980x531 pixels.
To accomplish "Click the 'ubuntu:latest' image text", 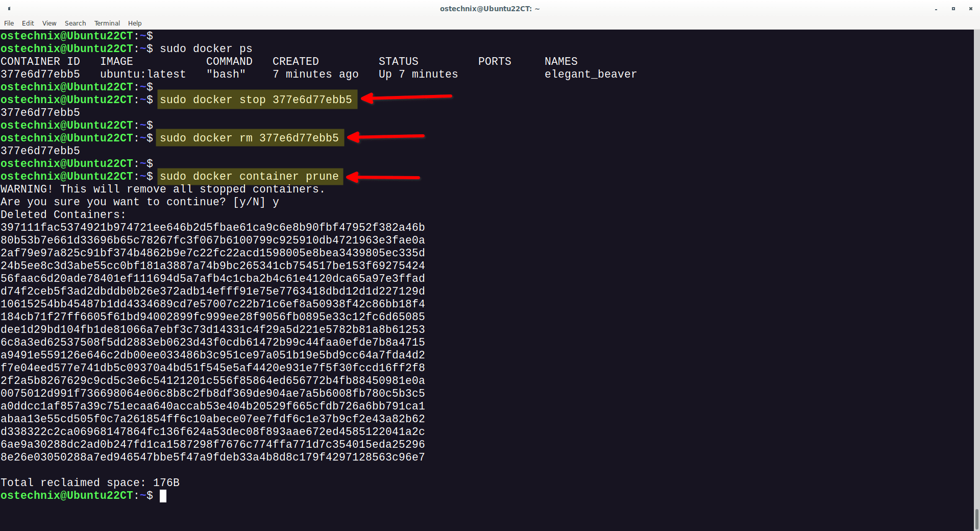I will [143, 75].
